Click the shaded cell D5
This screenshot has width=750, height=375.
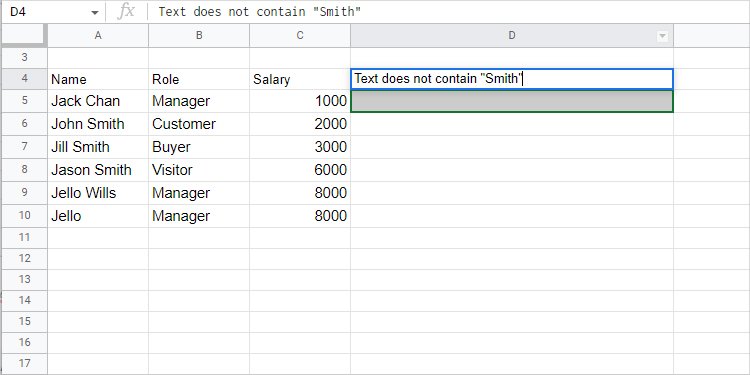click(512, 101)
